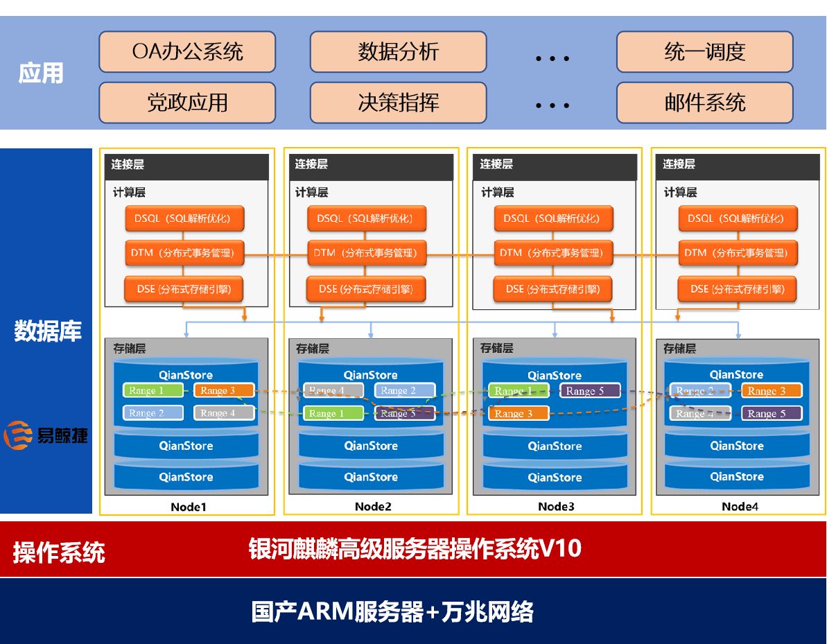This screenshot has height=644, width=827.
Task: Click the DSQL box in Node4
Action: tap(738, 218)
